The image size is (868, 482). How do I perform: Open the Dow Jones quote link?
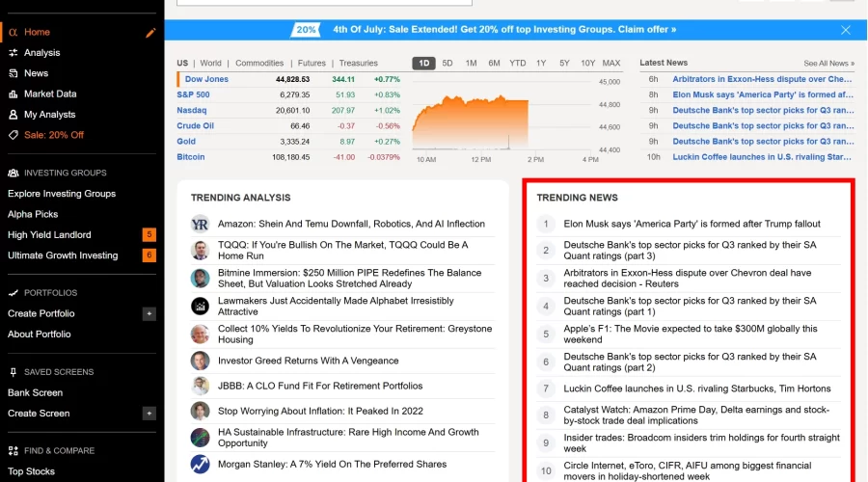[206, 79]
